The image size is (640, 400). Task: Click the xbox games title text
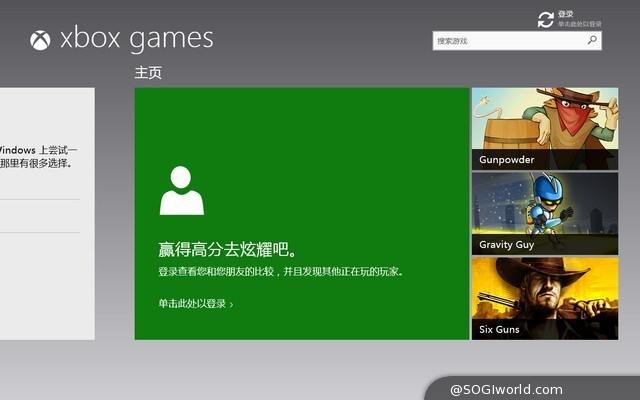(x=137, y=39)
